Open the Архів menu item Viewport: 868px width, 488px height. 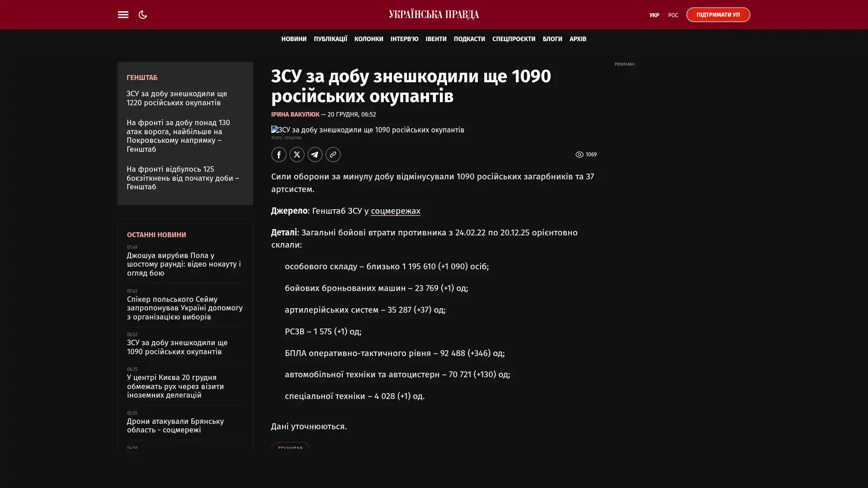pos(577,39)
